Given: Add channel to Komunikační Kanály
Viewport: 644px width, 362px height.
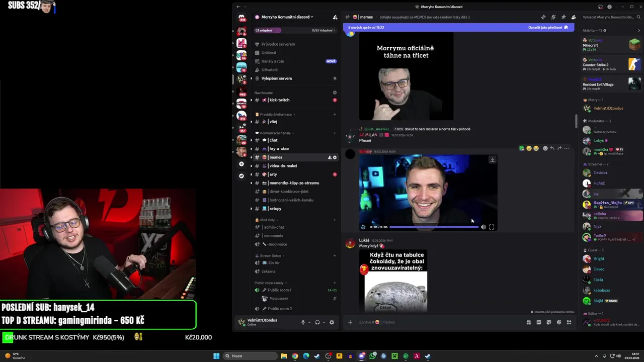Looking at the screenshot, I should (335, 133).
